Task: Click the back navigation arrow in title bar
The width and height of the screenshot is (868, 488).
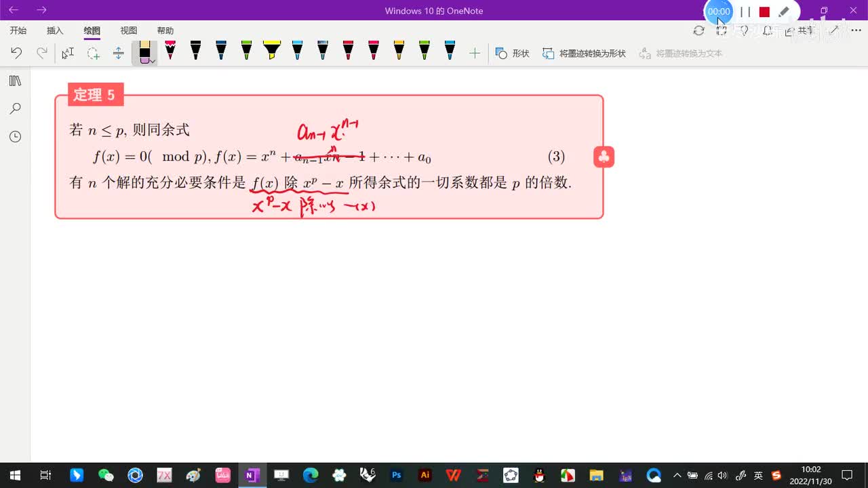Action: tap(14, 10)
